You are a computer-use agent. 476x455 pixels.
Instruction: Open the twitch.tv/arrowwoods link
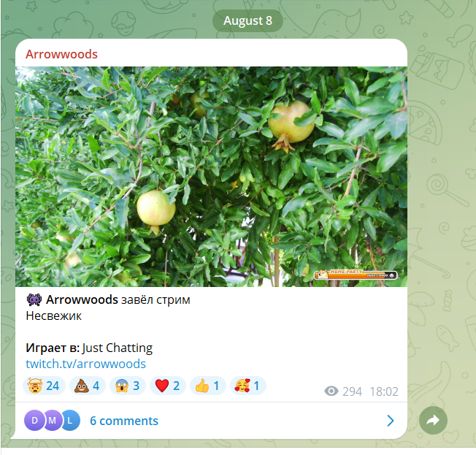tap(85, 364)
